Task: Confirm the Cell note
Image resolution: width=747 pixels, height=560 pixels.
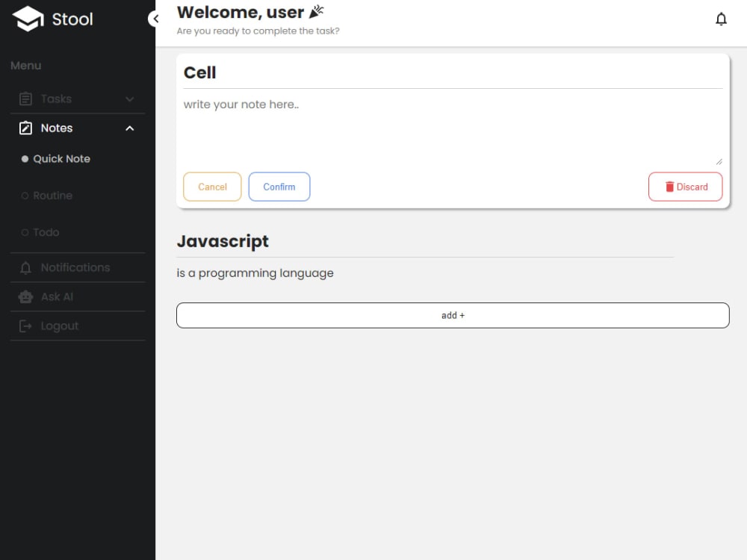Action: click(x=279, y=187)
